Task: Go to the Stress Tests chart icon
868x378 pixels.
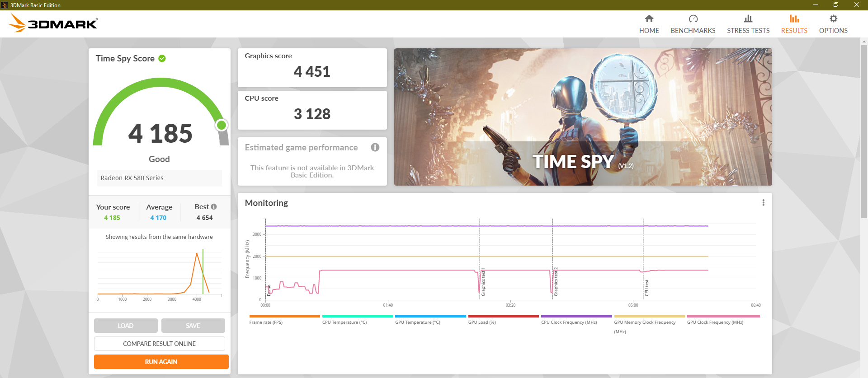Action: [748, 19]
